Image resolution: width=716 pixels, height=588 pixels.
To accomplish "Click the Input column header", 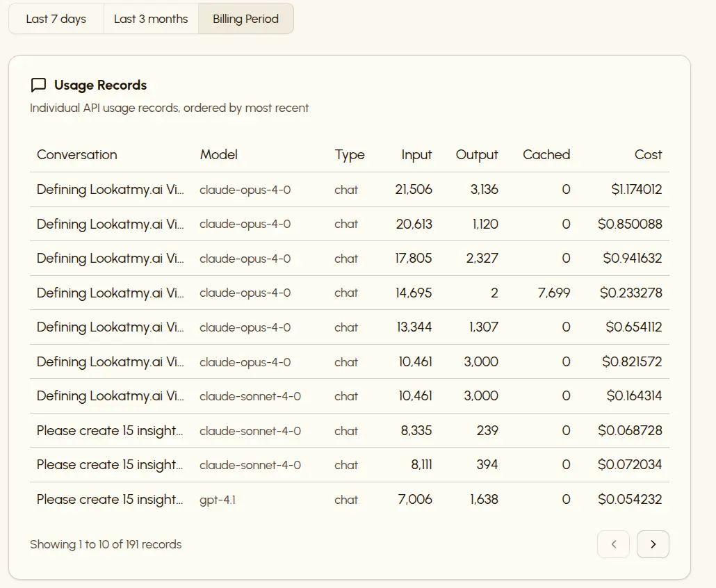I will 416,155.
